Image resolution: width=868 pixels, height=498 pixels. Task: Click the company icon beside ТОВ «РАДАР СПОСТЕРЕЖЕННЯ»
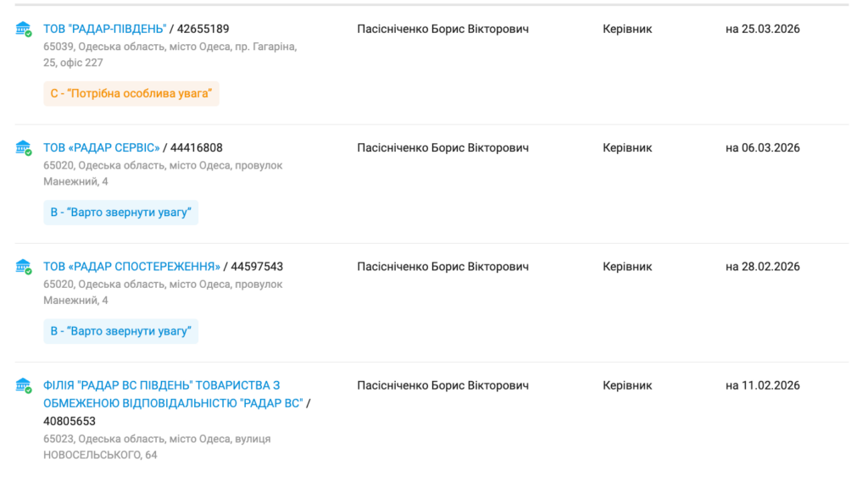pos(24,267)
